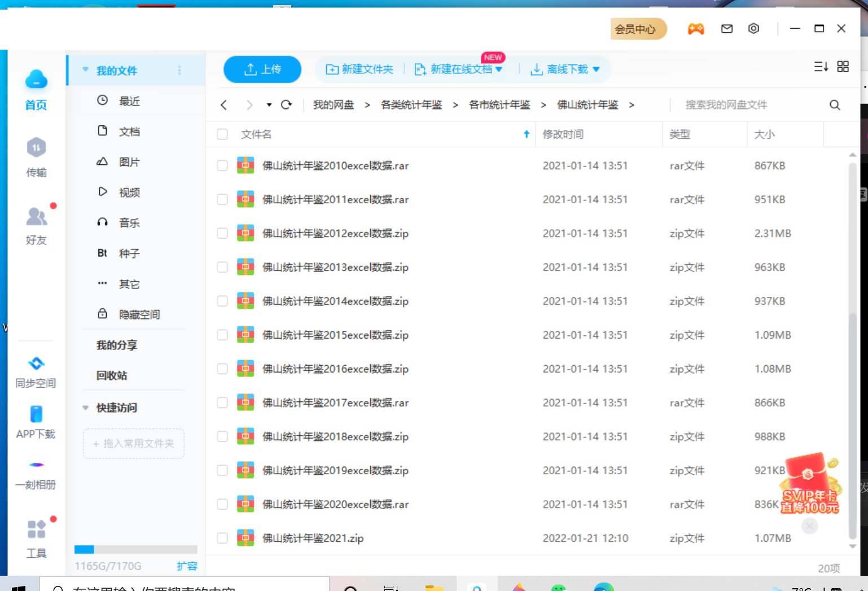Check the box for 佛山统计年鉴2016excel数据.zip

222,369
